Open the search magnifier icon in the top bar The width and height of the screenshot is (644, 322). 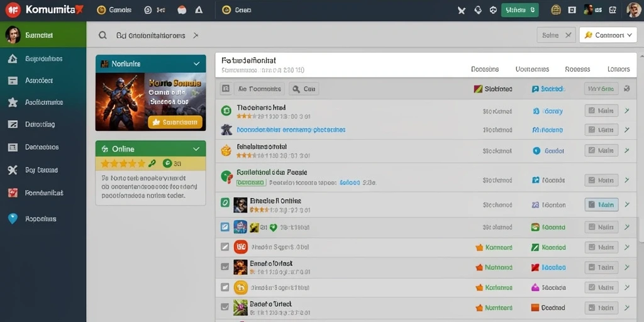[x=103, y=35]
